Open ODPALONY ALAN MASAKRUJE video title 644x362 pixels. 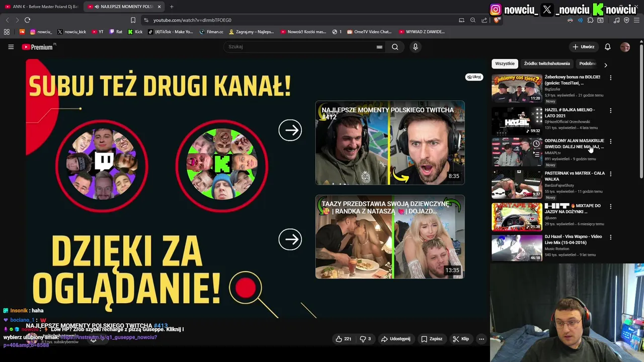pyautogui.click(x=574, y=144)
